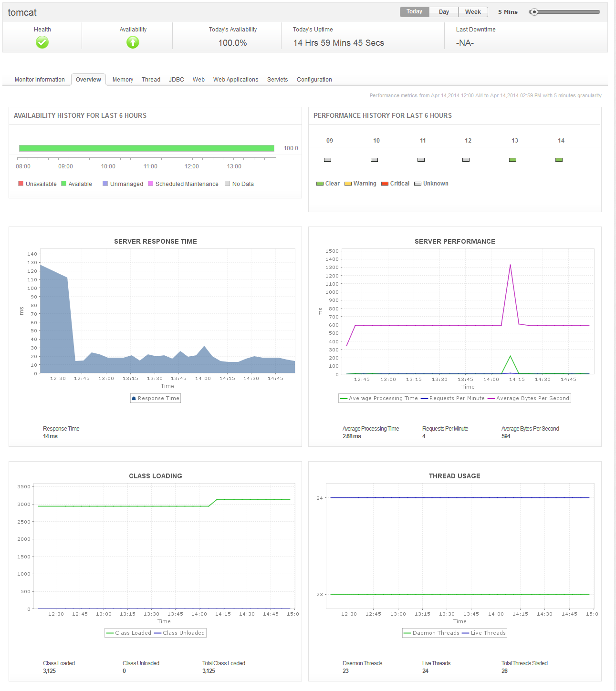Click the Requests Per Minute legend entry
616x691 pixels.
(x=453, y=398)
